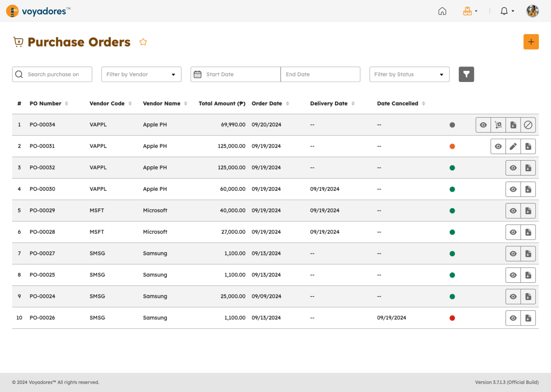Click orange status dot of PO-00031
Screen dimensions: 551x392
[x=452, y=146]
